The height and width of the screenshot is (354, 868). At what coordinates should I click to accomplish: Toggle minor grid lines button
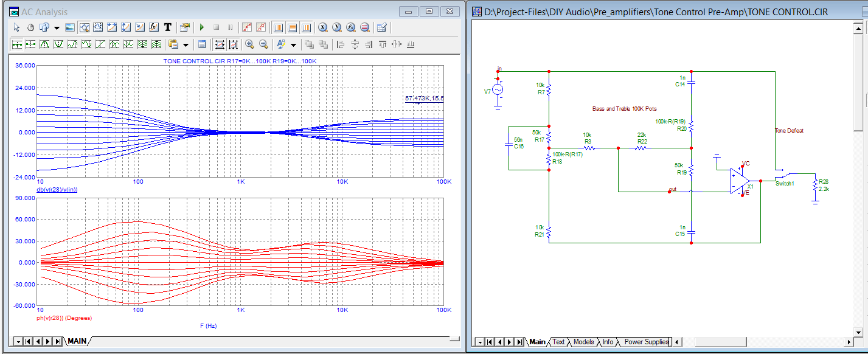pos(306,27)
